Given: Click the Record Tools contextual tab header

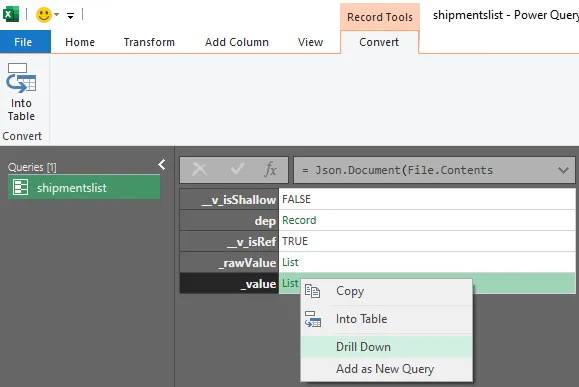Looking at the screenshot, I should pyautogui.click(x=380, y=17).
